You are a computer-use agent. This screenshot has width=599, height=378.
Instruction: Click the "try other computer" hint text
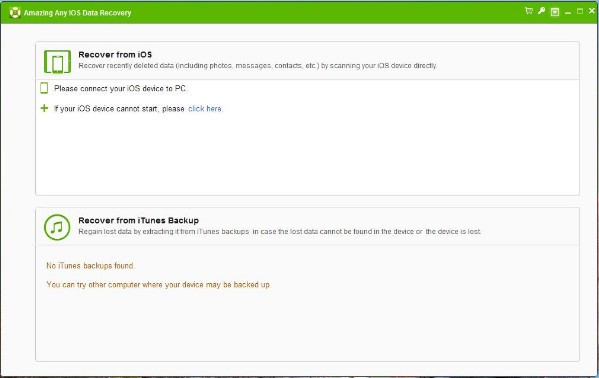coord(159,284)
